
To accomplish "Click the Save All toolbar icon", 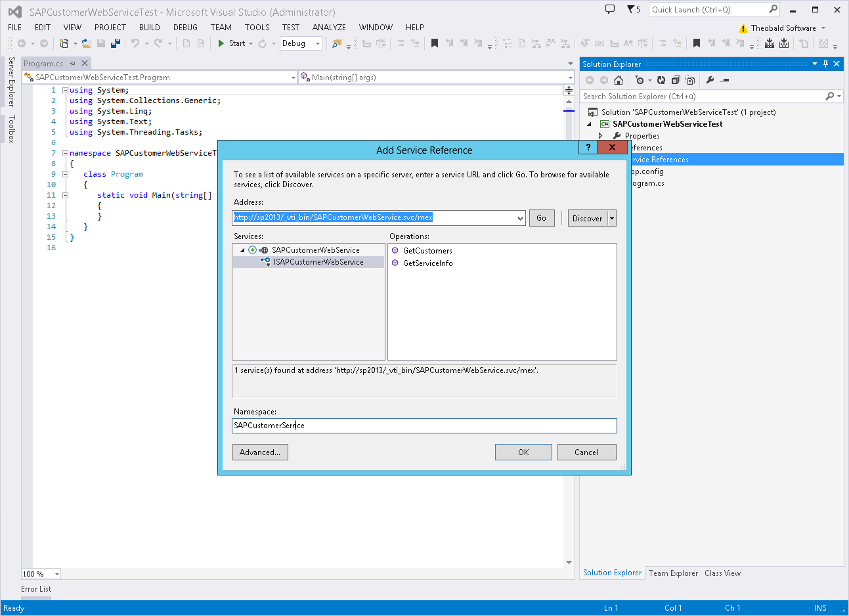I will tap(116, 43).
